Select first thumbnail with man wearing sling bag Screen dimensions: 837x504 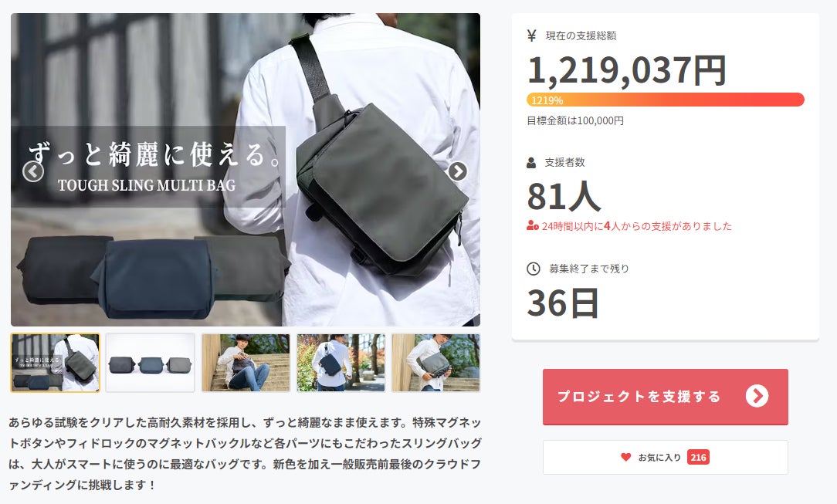tap(55, 363)
